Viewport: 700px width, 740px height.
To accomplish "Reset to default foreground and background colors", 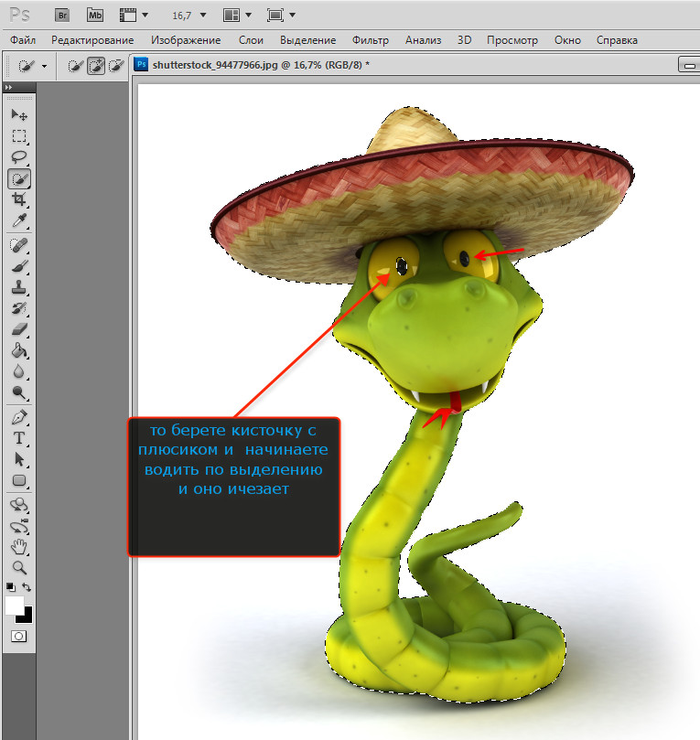I will (x=10, y=587).
